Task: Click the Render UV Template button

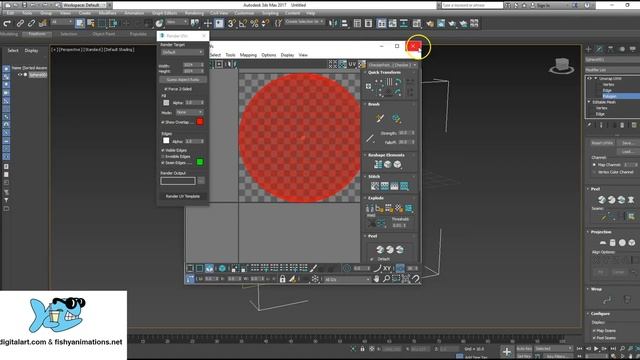Action: [183, 196]
